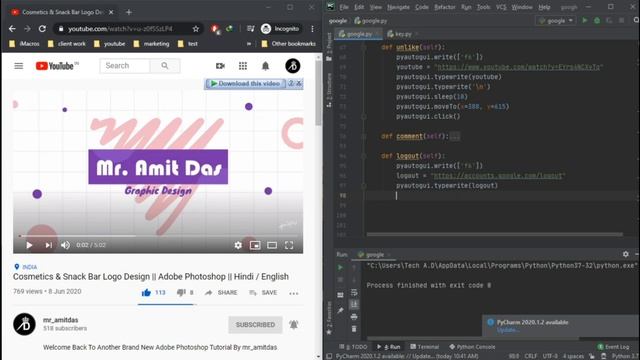Toggle the like button showing 113
The image size is (640, 360).
coord(153,293)
